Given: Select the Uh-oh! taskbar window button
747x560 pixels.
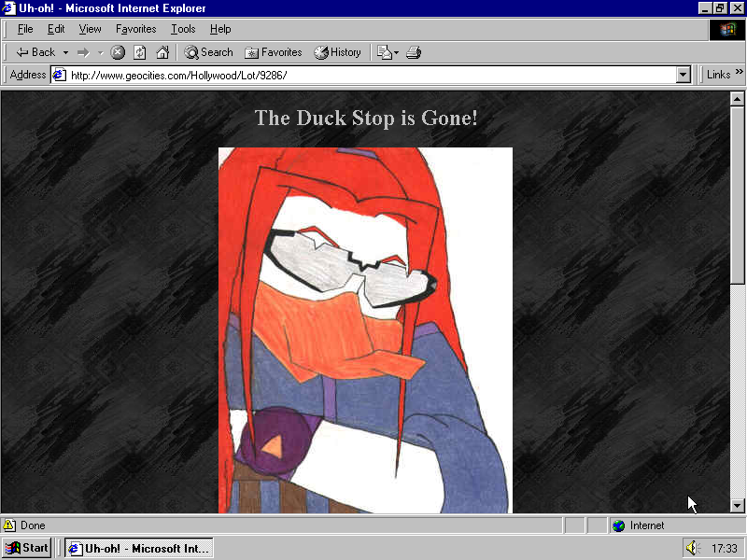Looking at the screenshot, I should coord(139,548).
